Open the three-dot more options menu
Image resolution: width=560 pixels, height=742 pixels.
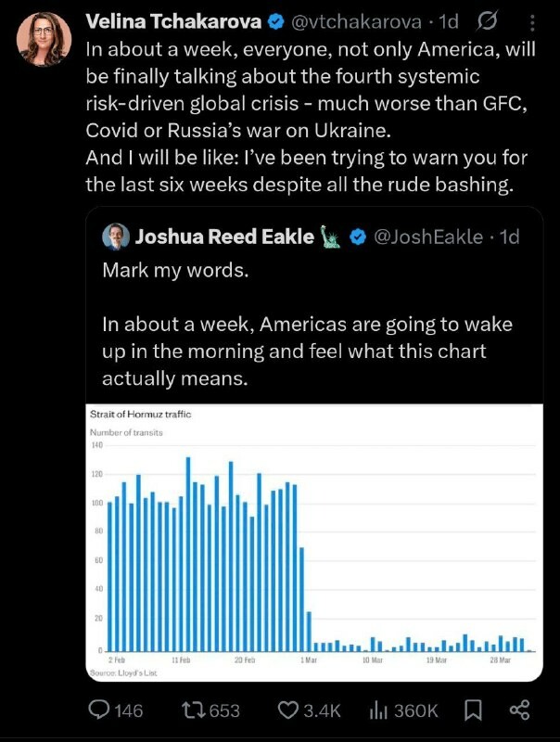530,21
